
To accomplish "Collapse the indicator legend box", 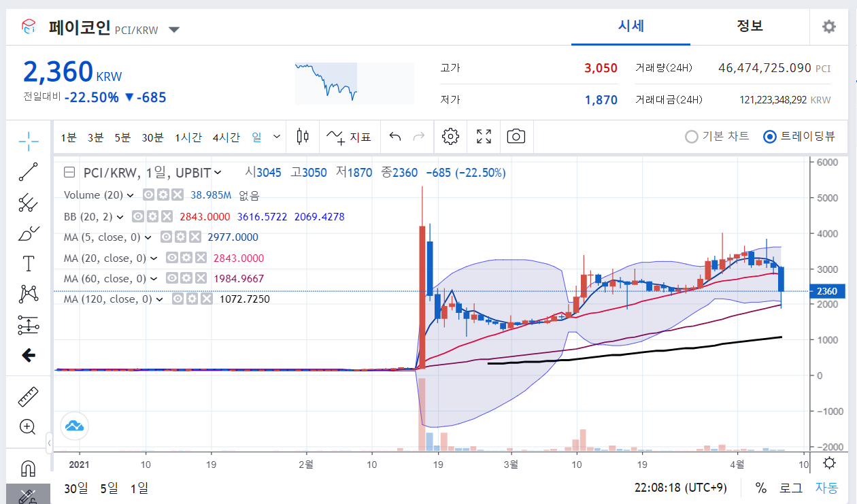I will pos(69,173).
